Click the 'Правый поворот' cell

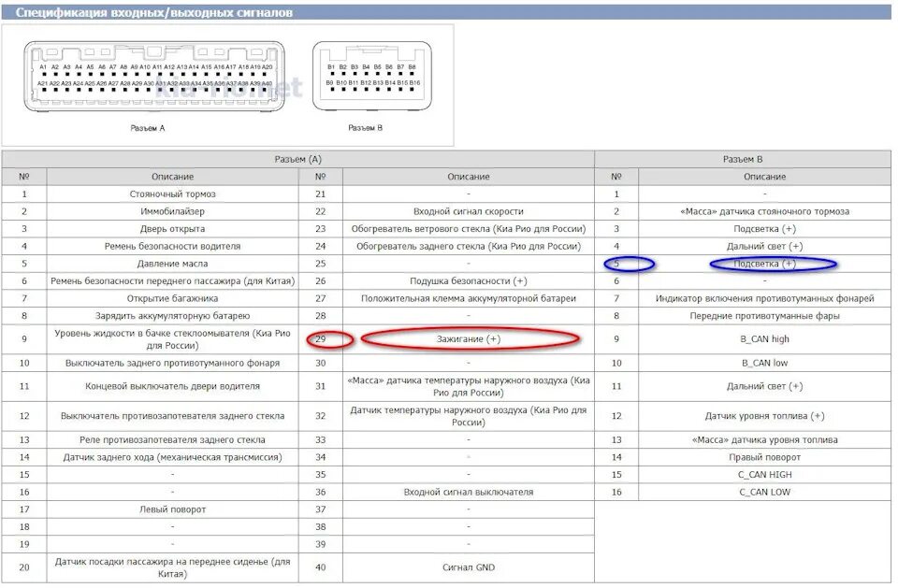pyautogui.click(x=764, y=457)
